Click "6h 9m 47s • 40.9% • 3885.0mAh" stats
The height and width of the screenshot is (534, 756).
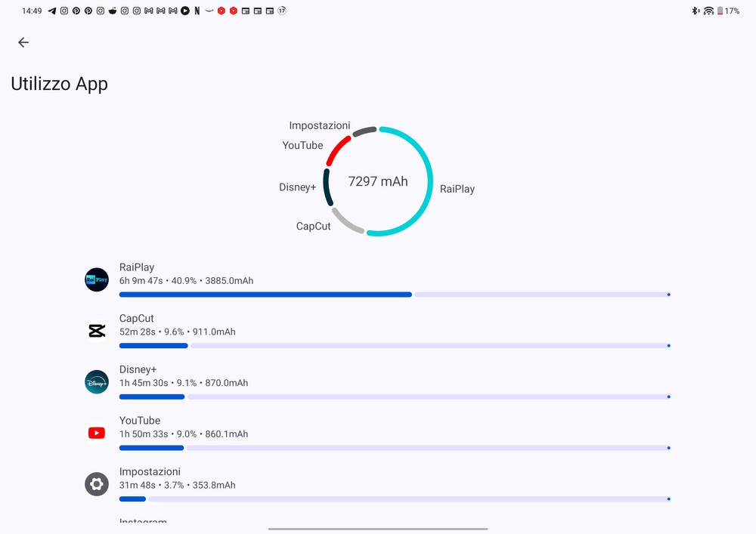coord(186,281)
